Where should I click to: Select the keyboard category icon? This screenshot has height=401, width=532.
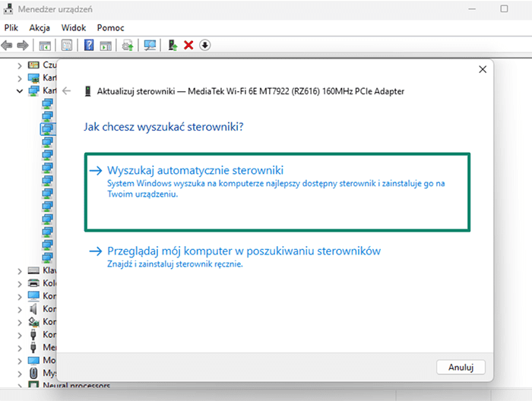coord(33,270)
